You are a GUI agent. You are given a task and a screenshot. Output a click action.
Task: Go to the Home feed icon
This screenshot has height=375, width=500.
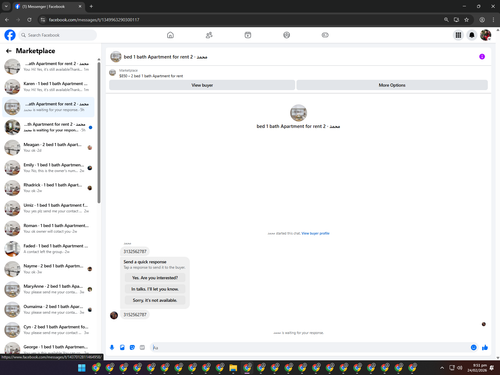coord(170,35)
